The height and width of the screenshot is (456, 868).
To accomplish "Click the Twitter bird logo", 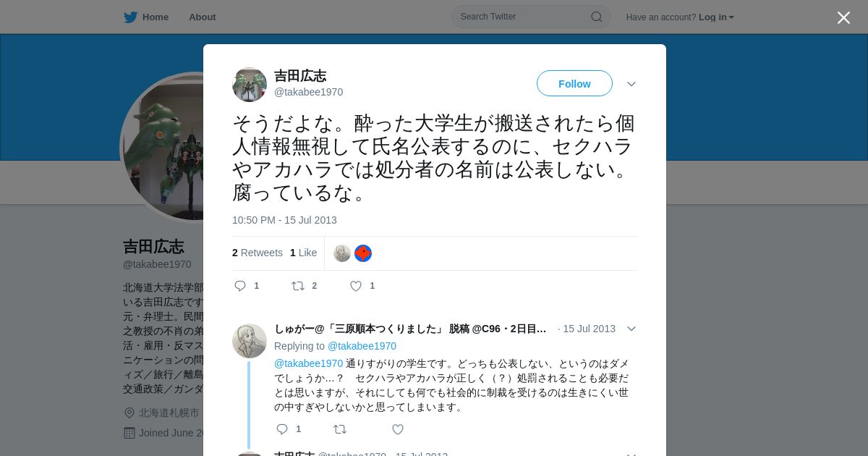I will 130,17.
